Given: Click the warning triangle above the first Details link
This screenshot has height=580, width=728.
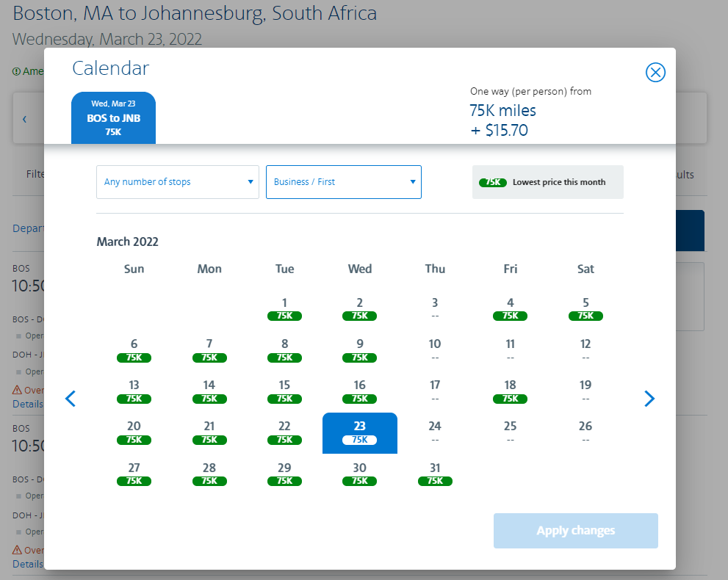Looking at the screenshot, I should [19, 389].
